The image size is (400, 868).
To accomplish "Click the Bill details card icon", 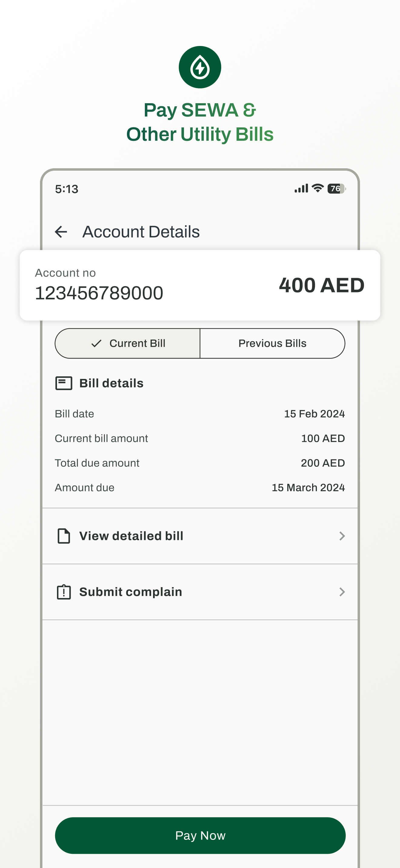I will pyautogui.click(x=64, y=383).
